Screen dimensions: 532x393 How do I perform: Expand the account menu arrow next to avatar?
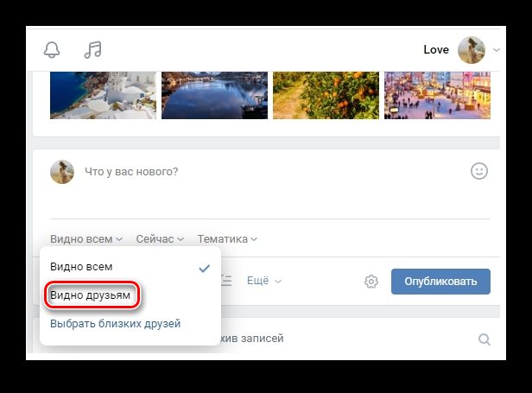pyautogui.click(x=496, y=50)
